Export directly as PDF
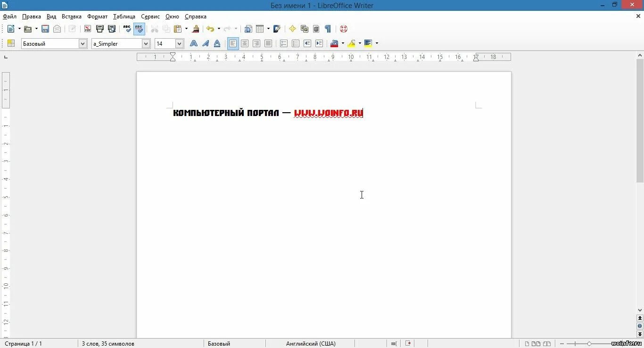Screen dimensions: 644x348 pos(88,29)
